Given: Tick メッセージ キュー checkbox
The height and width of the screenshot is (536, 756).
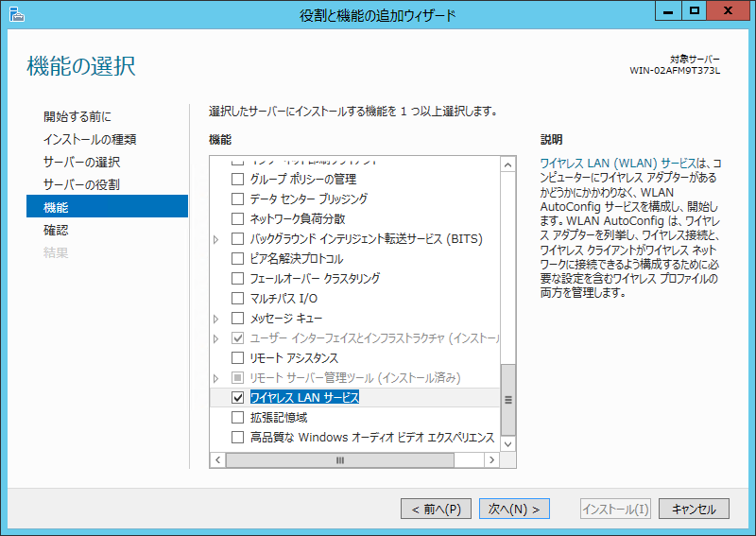Looking at the screenshot, I should click(x=238, y=319).
